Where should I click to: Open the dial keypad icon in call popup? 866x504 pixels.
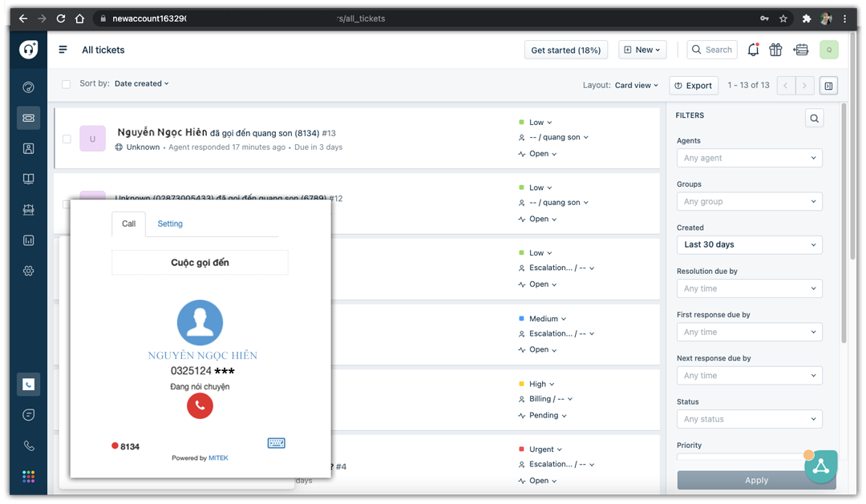276,443
